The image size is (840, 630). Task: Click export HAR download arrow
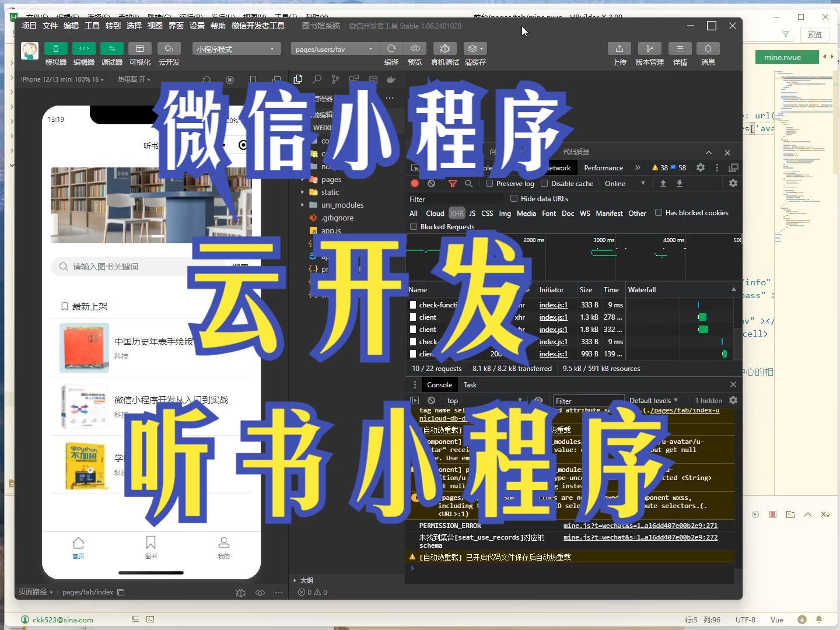680,183
